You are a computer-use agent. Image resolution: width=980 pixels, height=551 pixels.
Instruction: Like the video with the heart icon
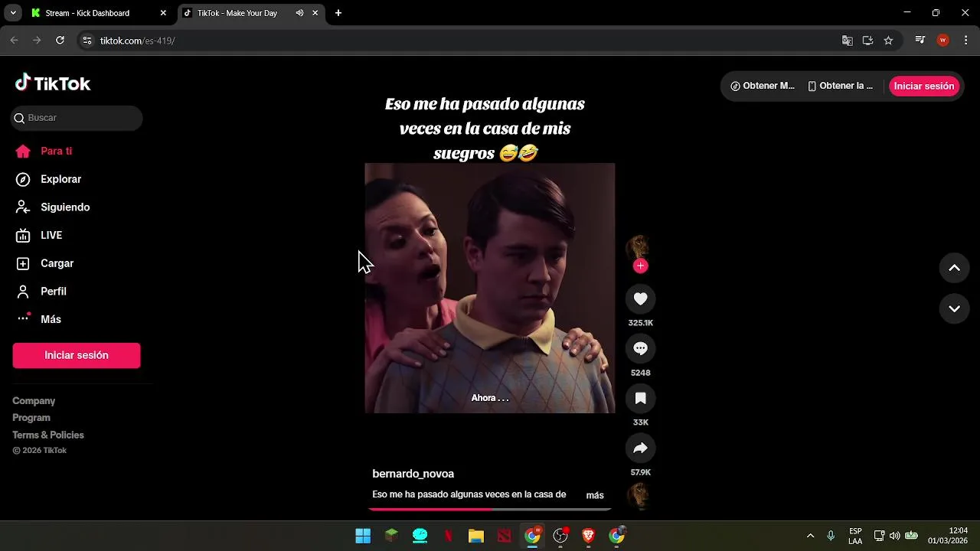tap(641, 299)
